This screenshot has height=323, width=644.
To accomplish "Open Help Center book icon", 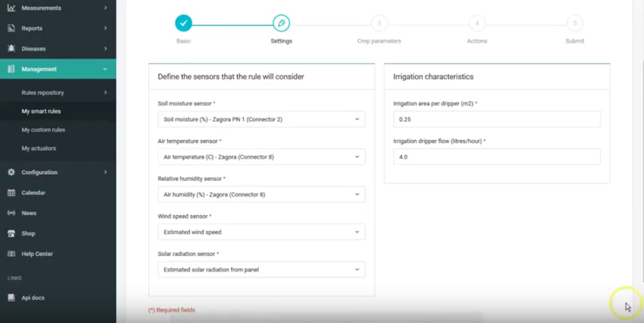I will (x=11, y=254).
